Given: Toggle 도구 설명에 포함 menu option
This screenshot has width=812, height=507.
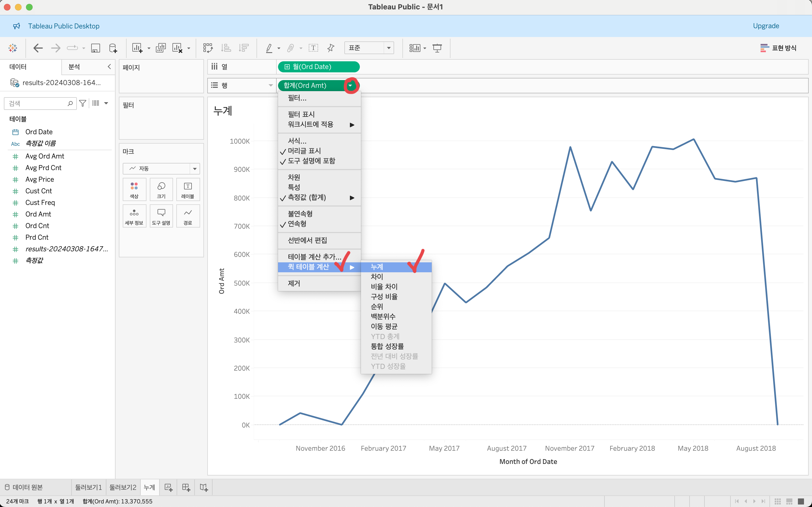Looking at the screenshot, I should coord(311,161).
